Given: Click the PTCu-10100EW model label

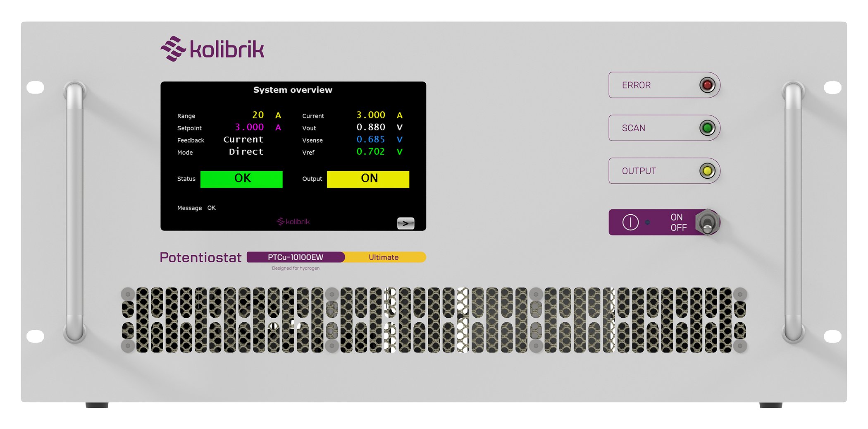Looking at the screenshot, I should [x=296, y=257].
